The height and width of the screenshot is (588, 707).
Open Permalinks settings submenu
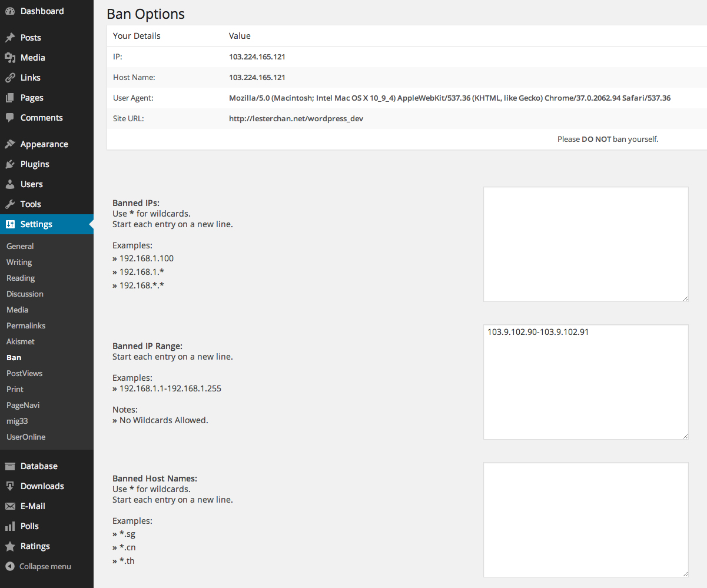click(26, 325)
